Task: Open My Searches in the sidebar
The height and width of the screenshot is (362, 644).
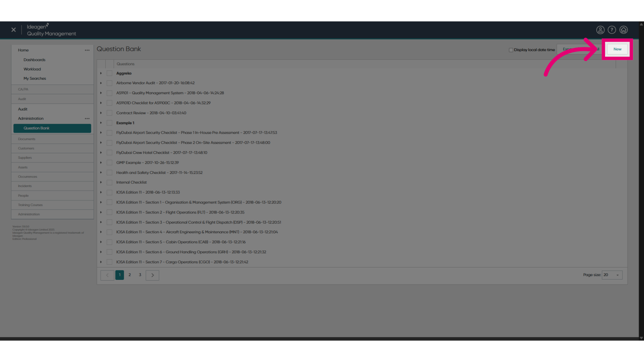Action: click(x=35, y=78)
